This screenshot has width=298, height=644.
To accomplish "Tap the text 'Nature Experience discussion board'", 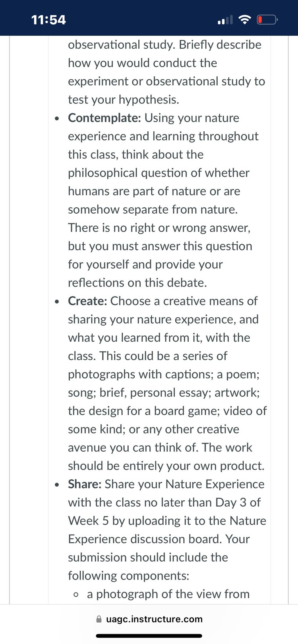I will 167,530.
